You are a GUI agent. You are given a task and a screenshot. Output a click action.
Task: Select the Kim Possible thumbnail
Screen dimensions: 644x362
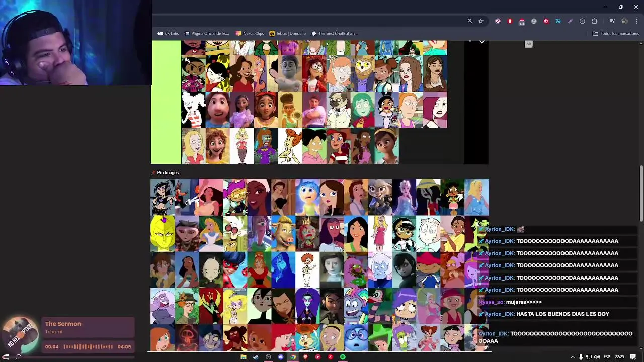(x=163, y=338)
